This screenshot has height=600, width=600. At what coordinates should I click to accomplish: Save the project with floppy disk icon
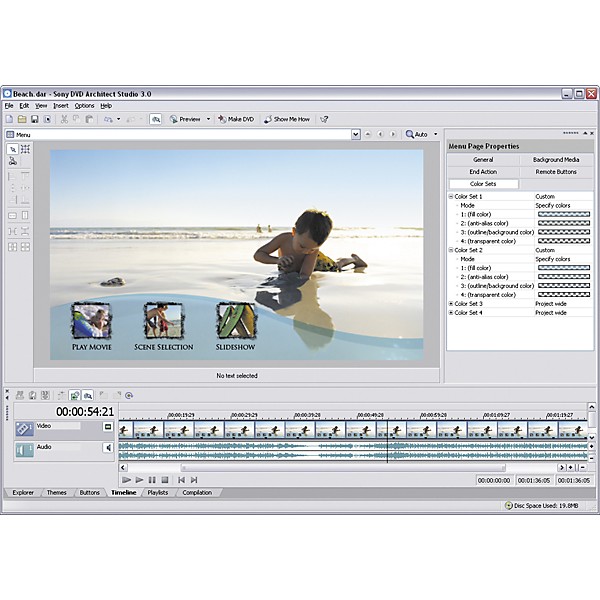click(34, 119)
